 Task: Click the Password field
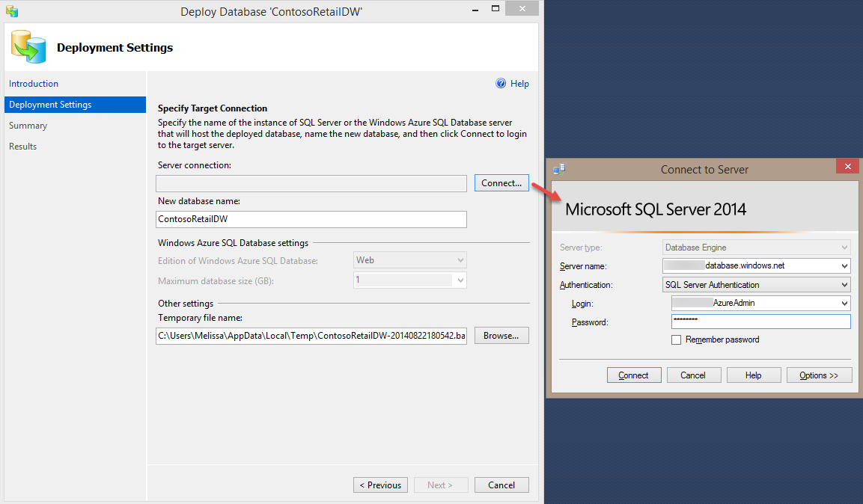[760, 322]
